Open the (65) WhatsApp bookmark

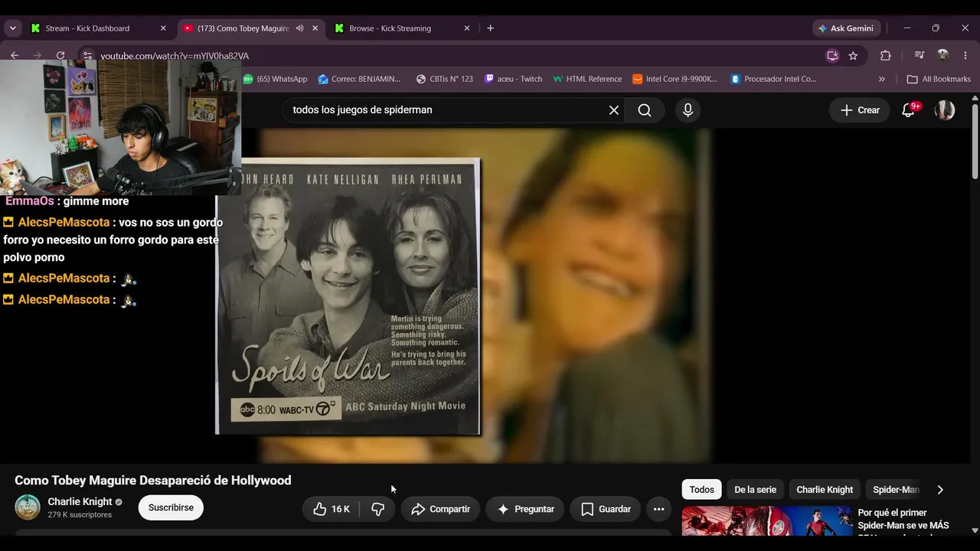(x=275, y=79)
